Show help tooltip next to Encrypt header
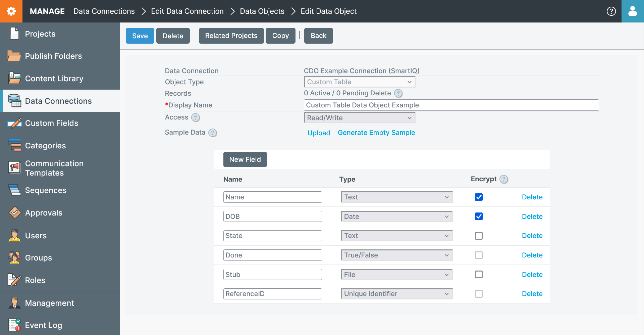The height and width of the screenshot is (335, 644). pos(503,179)
